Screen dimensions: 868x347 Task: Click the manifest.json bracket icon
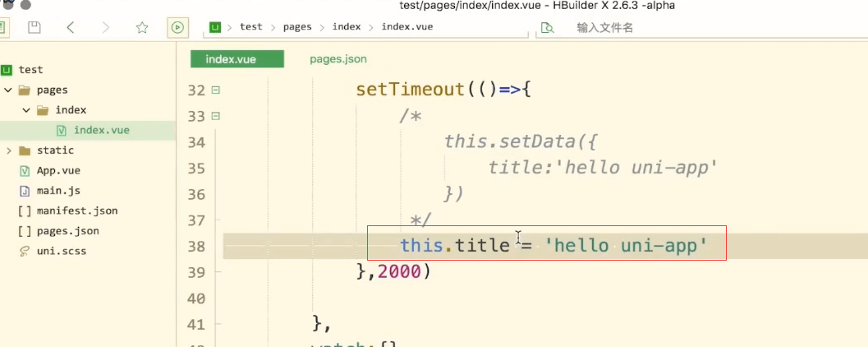click(25, 211)
